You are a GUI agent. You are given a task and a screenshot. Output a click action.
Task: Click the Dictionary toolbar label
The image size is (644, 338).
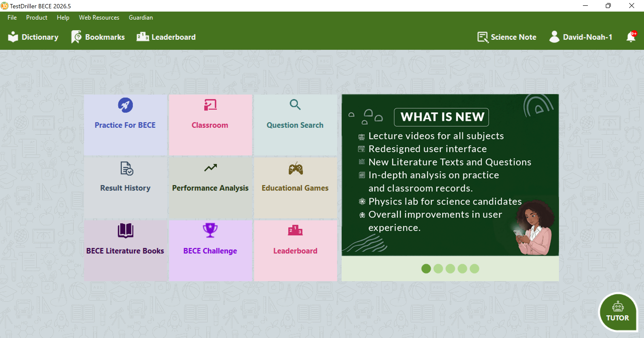(40, 37)
